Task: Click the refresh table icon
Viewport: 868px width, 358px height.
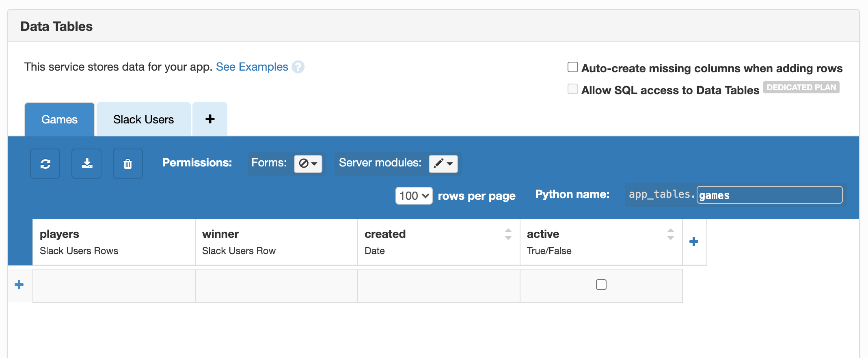Action: point(45,164)
